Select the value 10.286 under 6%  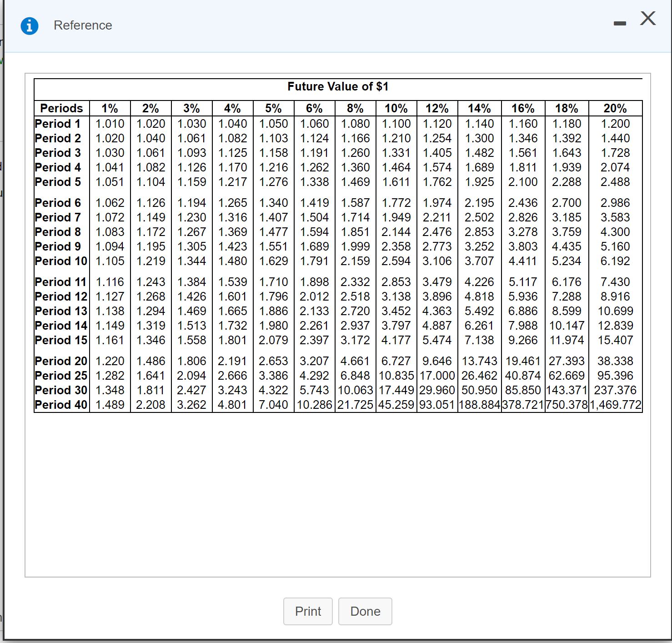(314, 405)
